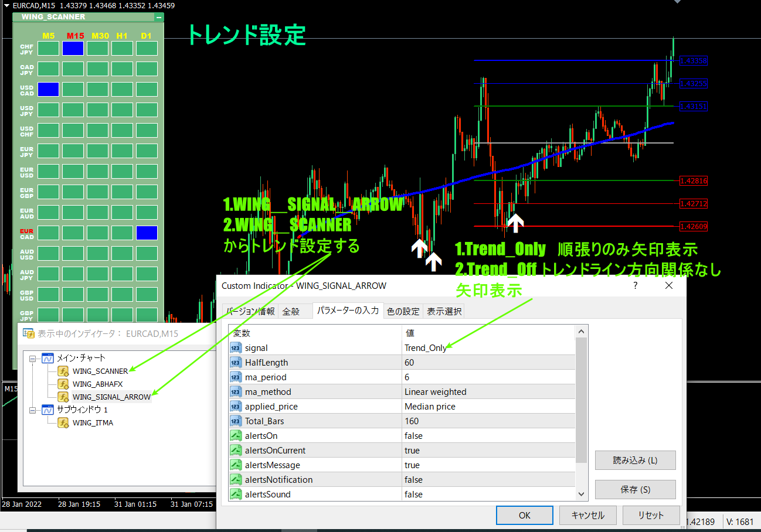Click the integer icon beside ma_period
Screen dimensions: 761x532
(x=236, y=377)
